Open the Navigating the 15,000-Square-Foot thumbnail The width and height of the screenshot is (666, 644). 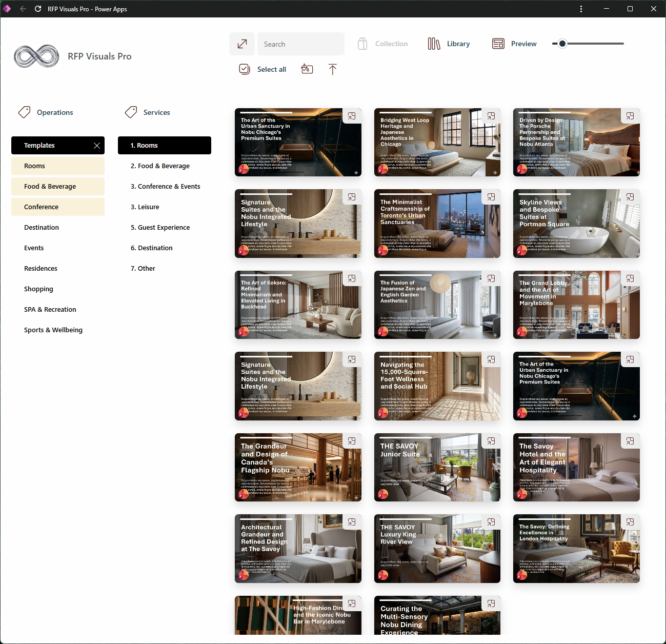click(x=437, y=386)
